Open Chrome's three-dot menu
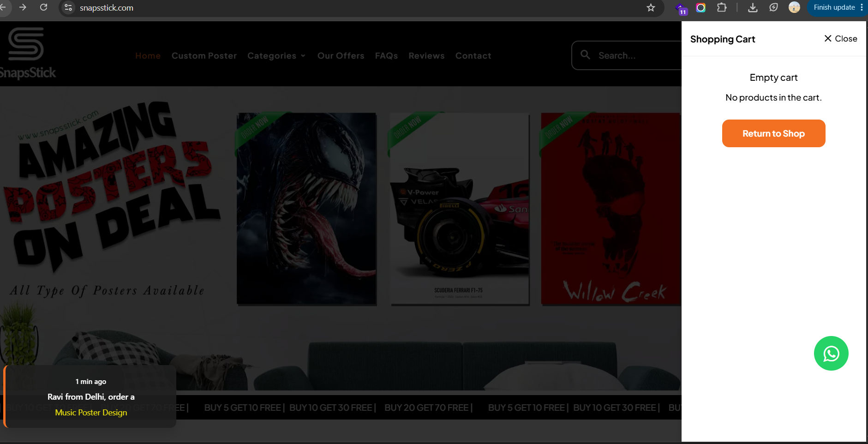Image resolution: width=868 pixels, height=444 pixels. 862,7
